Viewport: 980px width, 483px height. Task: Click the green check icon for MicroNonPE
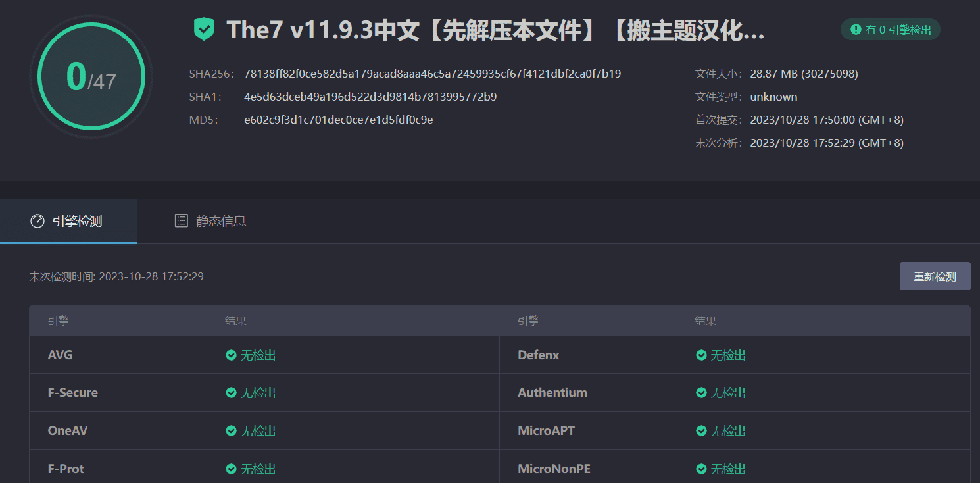(701, 469)
